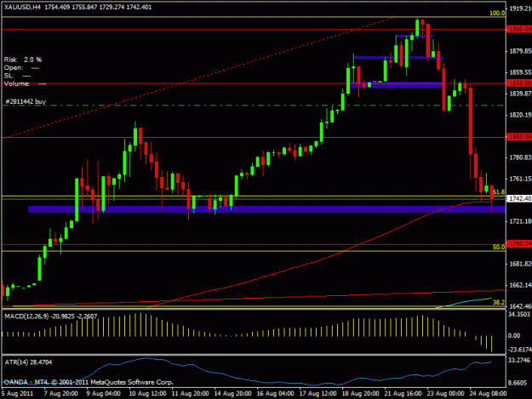Click the 5 Aug 2011 date label

(17, 394)
